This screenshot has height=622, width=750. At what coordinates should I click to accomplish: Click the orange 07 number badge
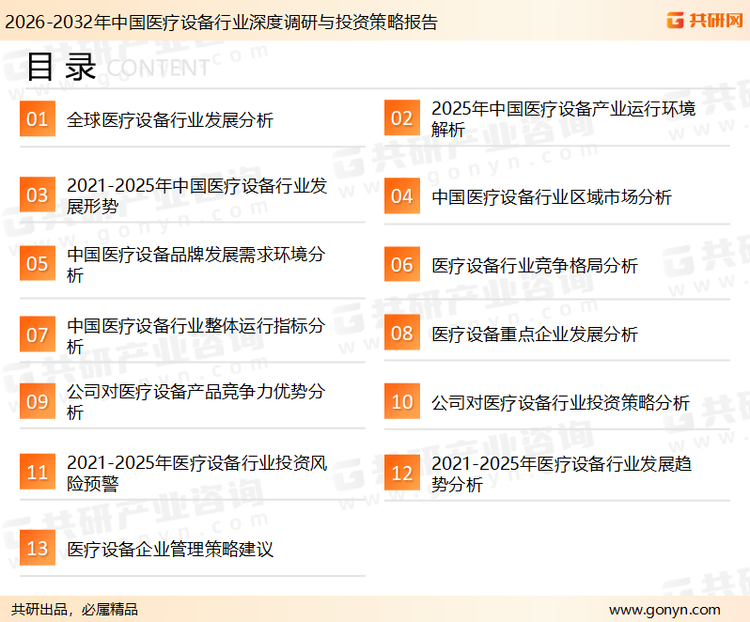[37, 334]
